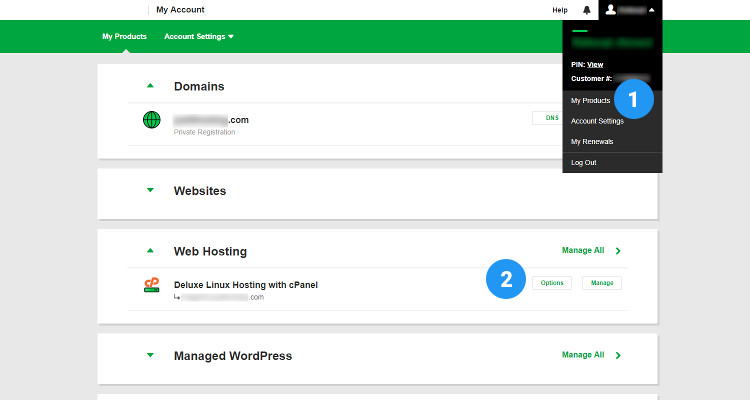750x400 pixels.
Task: Expand the Websites section arrow
Action: pos(150,190)
